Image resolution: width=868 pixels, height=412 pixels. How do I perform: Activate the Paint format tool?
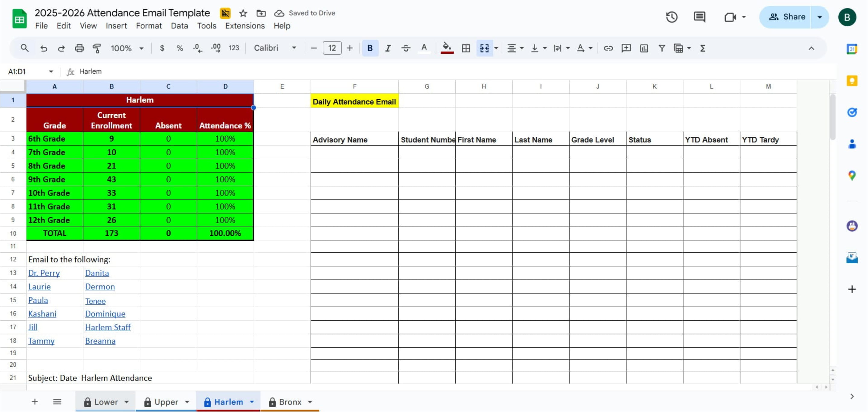[x=97, y=48]
